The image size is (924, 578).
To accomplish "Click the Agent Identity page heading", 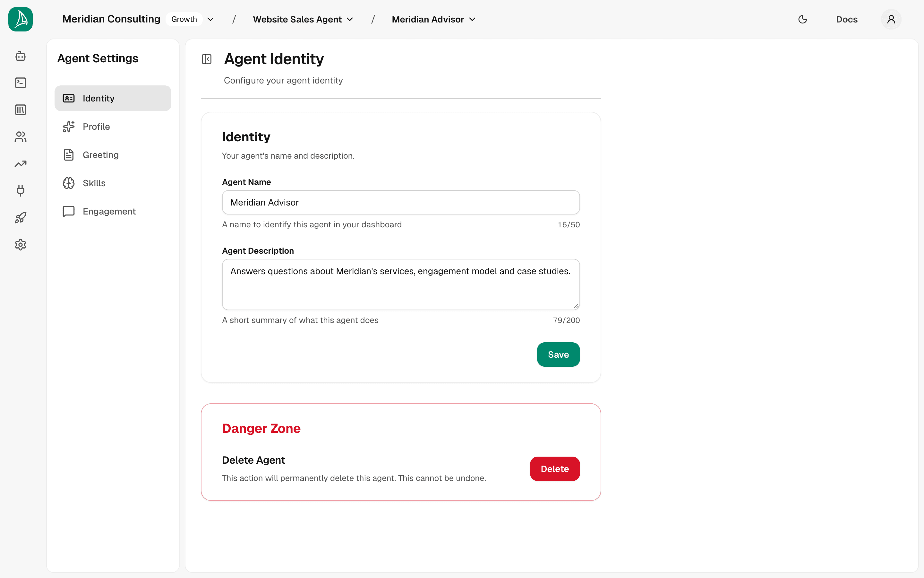I will 274,59.
